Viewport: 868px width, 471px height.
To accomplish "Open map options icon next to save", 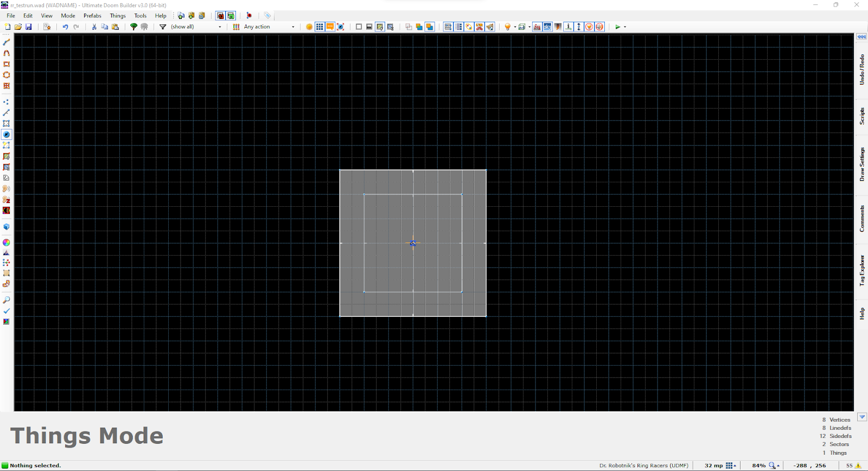I will 47,27.
